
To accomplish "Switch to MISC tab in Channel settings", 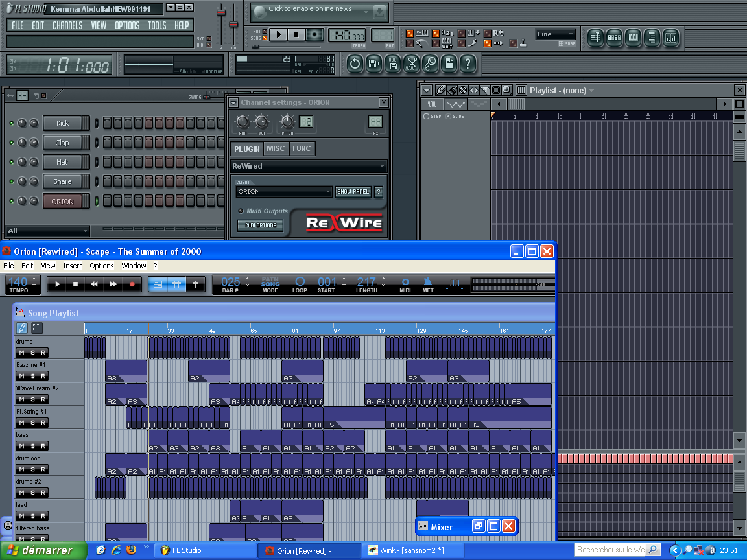I will [276, 148].
